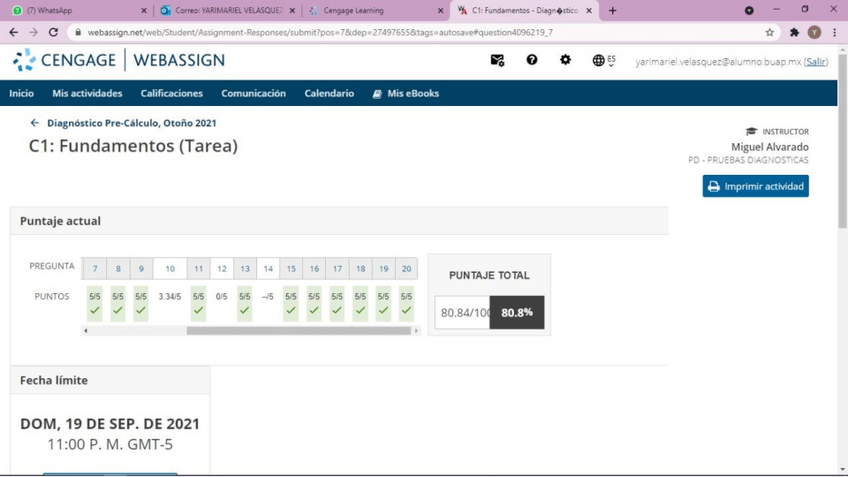The height and width of the screenshot is (477, 848).
Task: Open Comunicación in the navigation bar
Action: (253, 94)
